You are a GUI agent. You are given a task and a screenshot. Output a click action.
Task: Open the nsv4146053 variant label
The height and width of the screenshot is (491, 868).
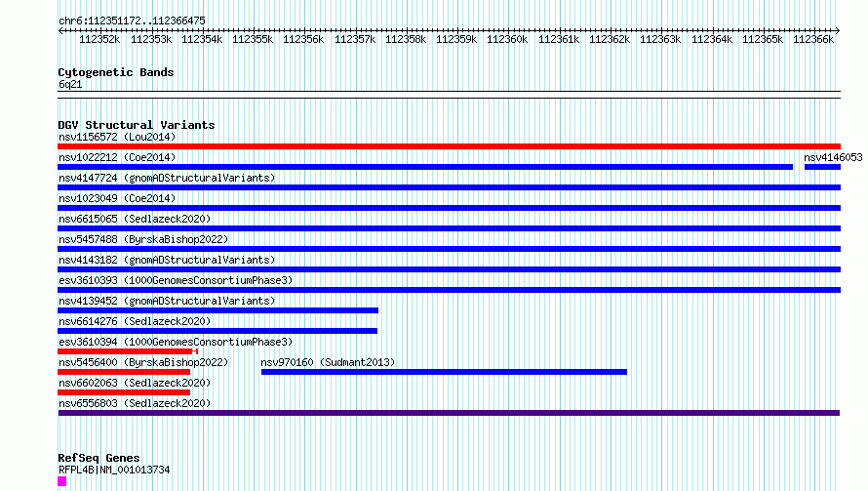point(833,157)
